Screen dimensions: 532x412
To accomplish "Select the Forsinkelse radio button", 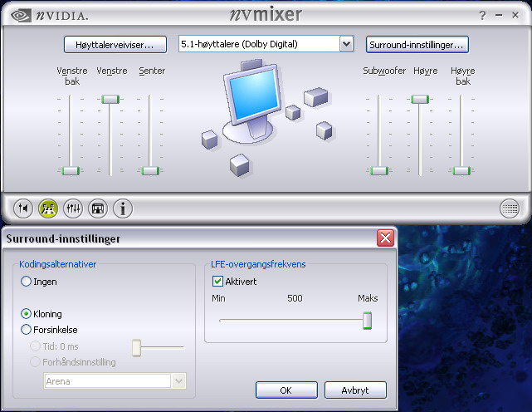I will pyautogui.click(x=26, y=330).
